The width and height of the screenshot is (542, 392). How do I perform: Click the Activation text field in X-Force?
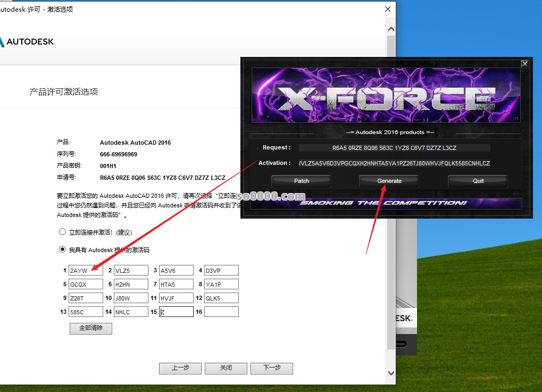click(x=394, y=163)
